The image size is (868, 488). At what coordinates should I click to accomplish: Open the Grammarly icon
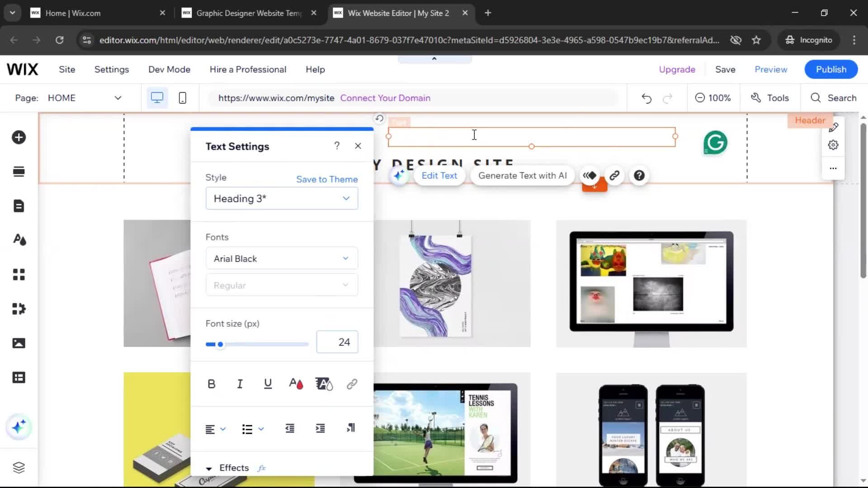coord(715,143)
